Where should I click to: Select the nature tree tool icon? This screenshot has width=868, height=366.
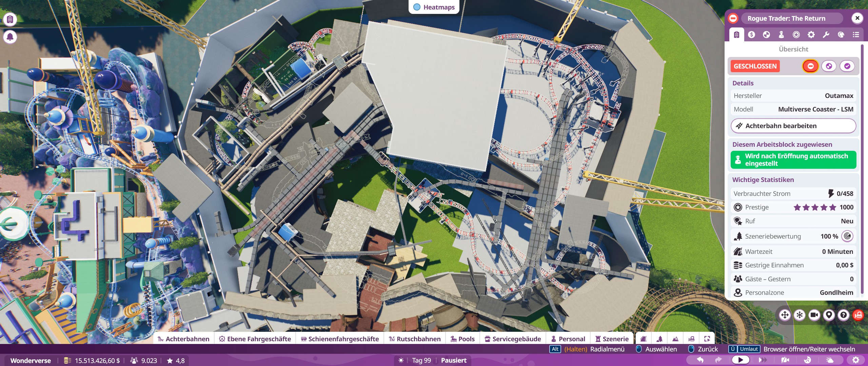tap(659, 339)
